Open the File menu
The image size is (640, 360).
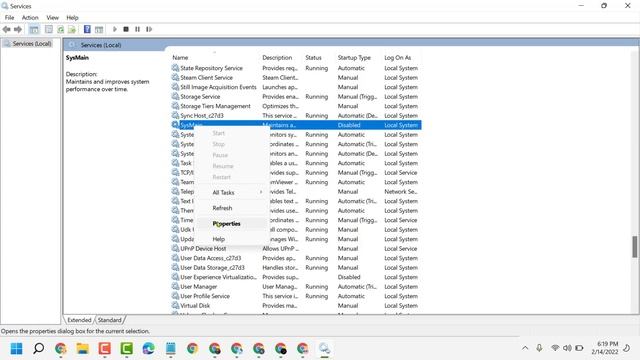pos(9,18)
